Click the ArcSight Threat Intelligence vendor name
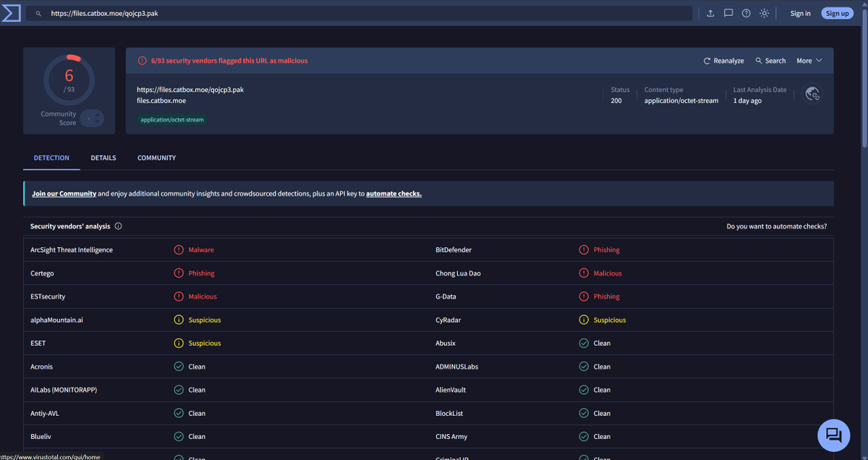Viewport: 868px width, 460px height. [72, 250]
